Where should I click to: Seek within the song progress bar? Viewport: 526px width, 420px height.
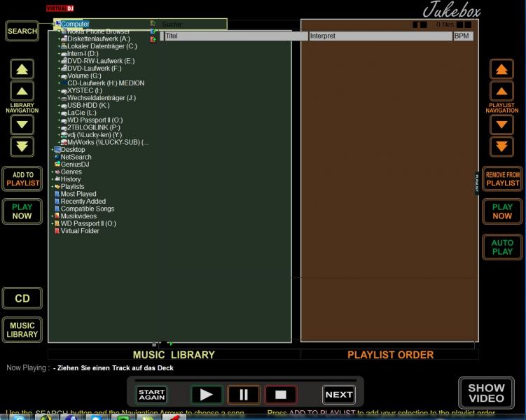point(246,380)
